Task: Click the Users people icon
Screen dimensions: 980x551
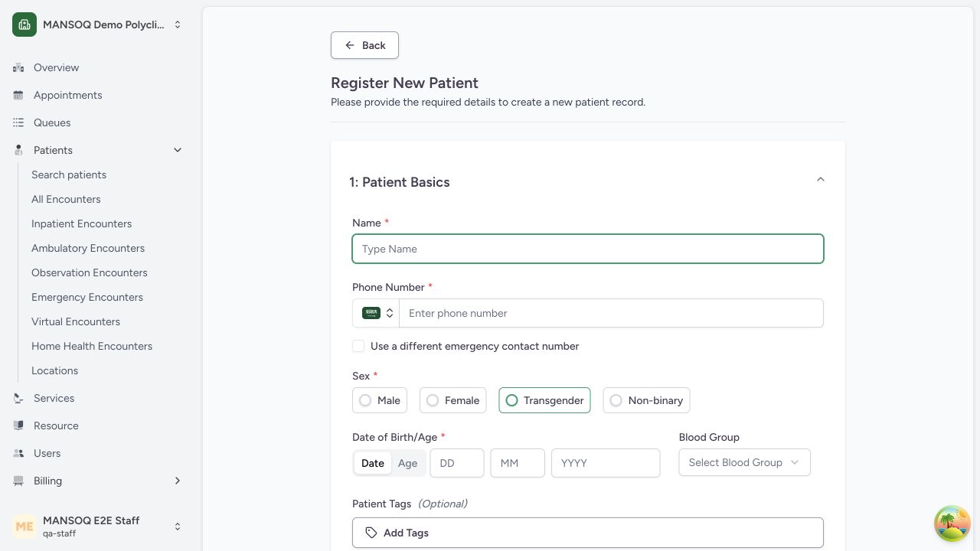Action: point(18,453)
